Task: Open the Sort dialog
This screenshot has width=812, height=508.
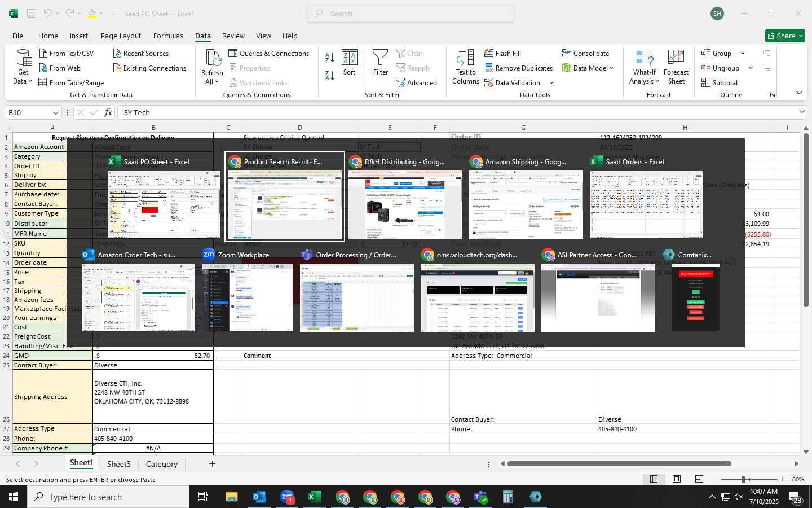Action: pyautogui.click(x=350, y=63)
